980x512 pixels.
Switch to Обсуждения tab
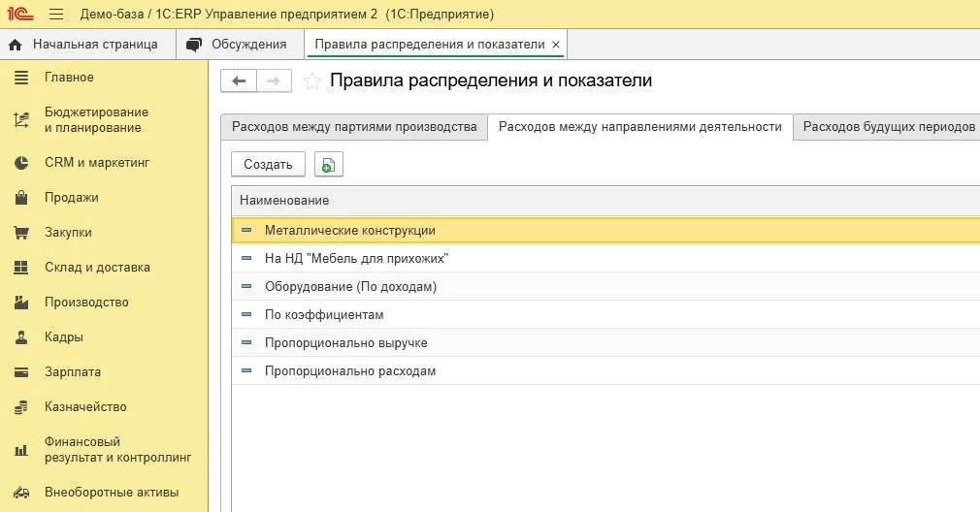click(x=240, y=45)
